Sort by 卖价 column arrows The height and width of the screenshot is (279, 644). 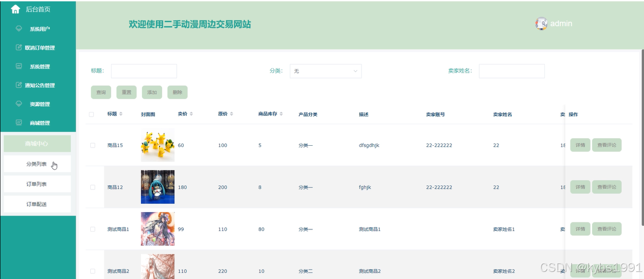pyautogui.click(x=191, y=114)
